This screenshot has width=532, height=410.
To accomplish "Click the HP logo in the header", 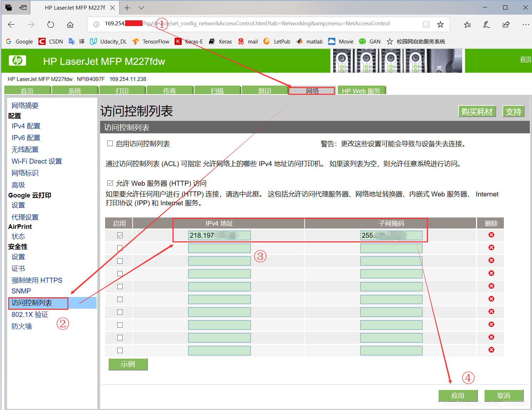I will pos(17,61).
